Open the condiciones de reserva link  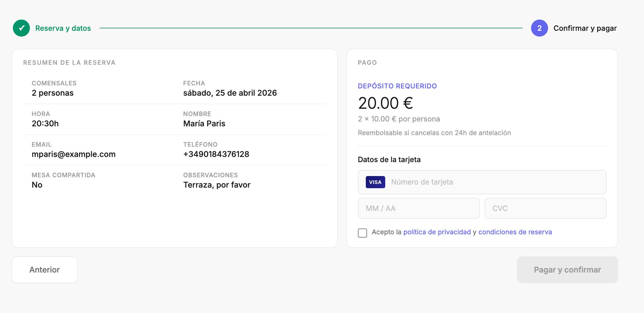515,232
